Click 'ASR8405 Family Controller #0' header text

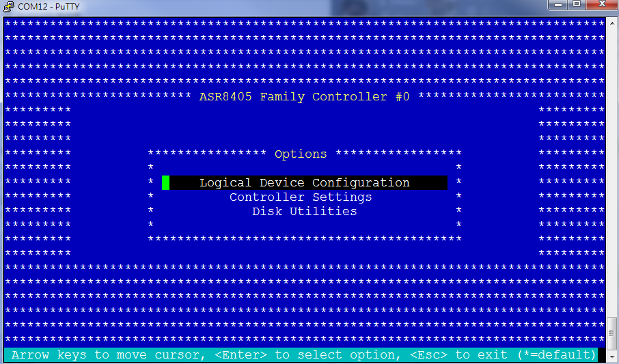(304, 97)
